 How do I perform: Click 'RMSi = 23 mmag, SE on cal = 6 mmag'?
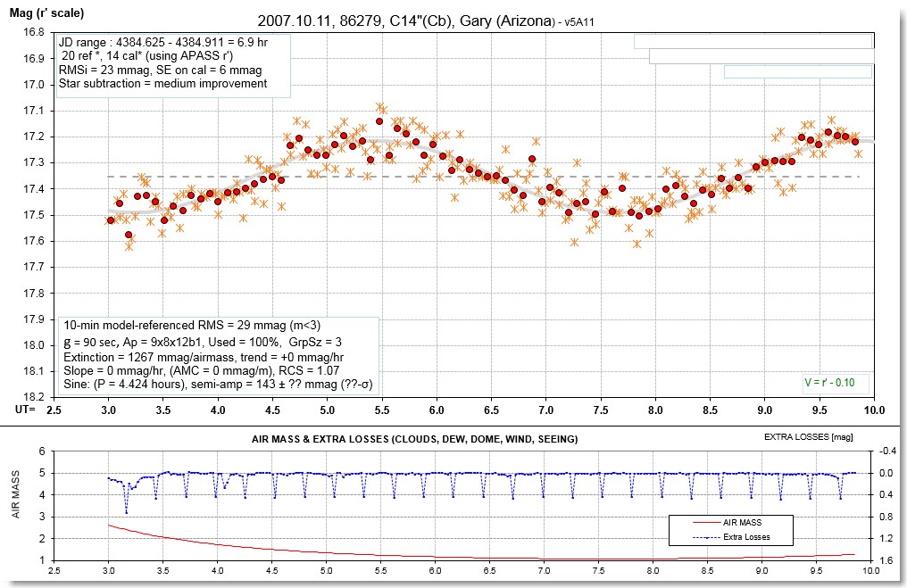point(160,70)
